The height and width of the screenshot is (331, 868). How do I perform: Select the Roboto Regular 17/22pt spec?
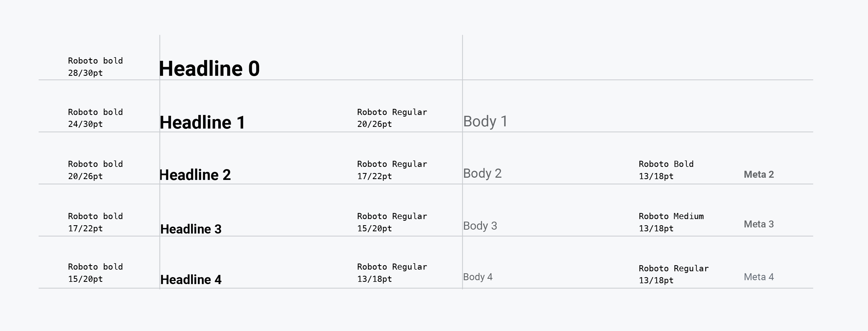[x=392, y=170]
